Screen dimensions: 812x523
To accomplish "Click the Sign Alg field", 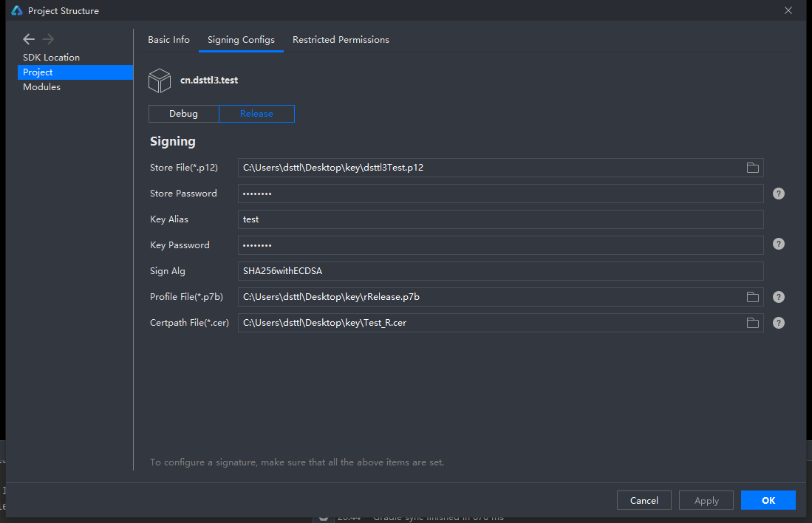I will point(499,271).
